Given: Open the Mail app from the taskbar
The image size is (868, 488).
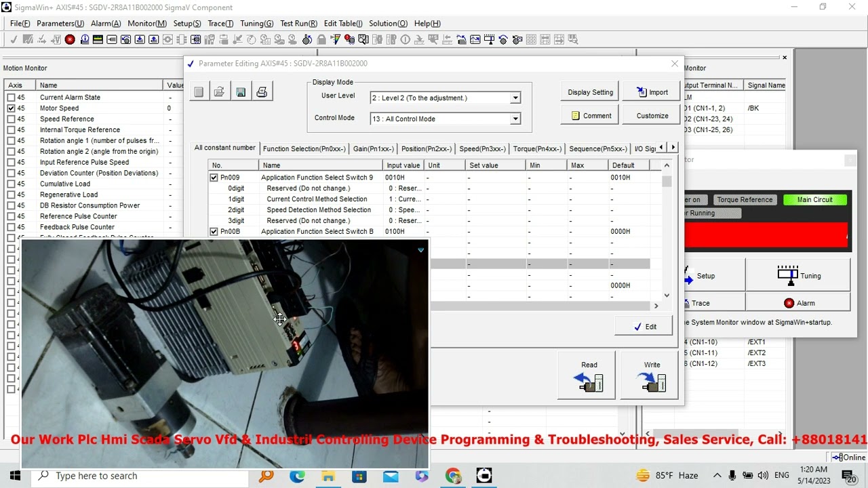Looking at the screenshot, I should (391, 476).
